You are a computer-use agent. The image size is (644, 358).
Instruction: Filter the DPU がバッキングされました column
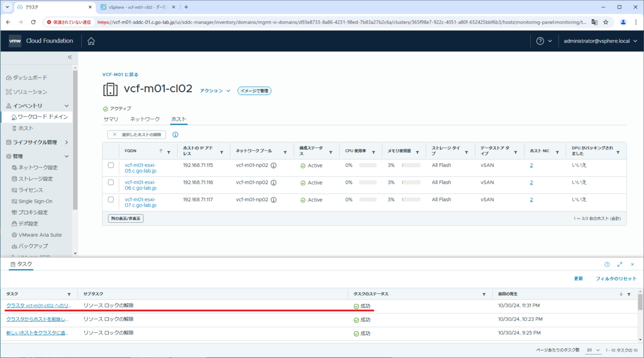(x=618, y=152)
